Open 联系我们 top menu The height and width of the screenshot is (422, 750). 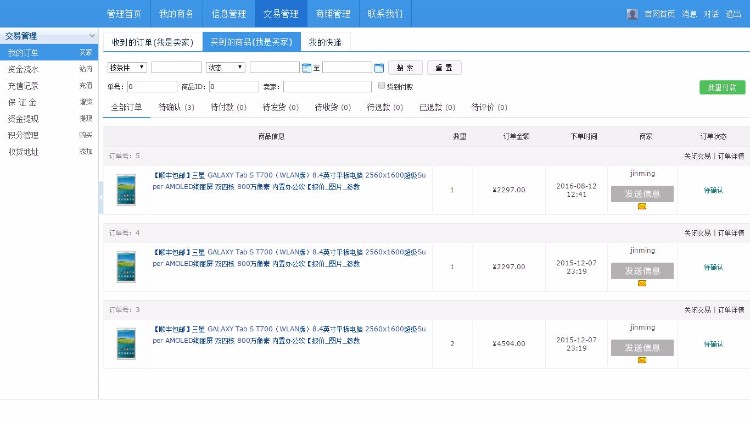(385, 14)
